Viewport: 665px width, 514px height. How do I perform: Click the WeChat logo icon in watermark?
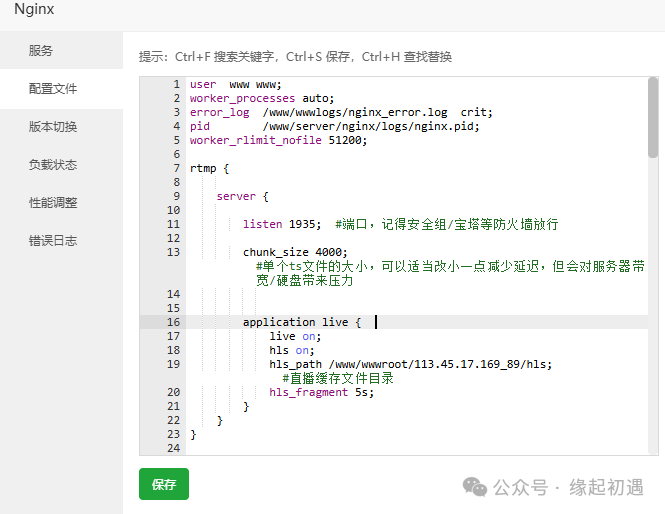pos(475,486)
